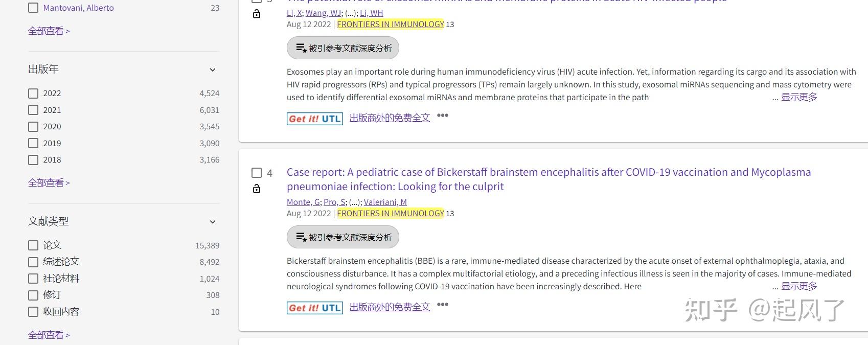Check the Mantovani, Alberto author filter
Viewport: 868px width, 345px height.
[33, 8]
